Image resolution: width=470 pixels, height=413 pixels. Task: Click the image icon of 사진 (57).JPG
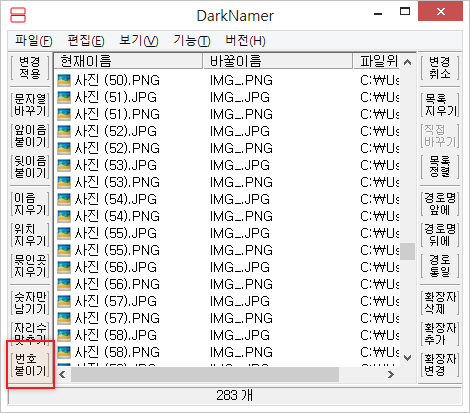point(64,301)
